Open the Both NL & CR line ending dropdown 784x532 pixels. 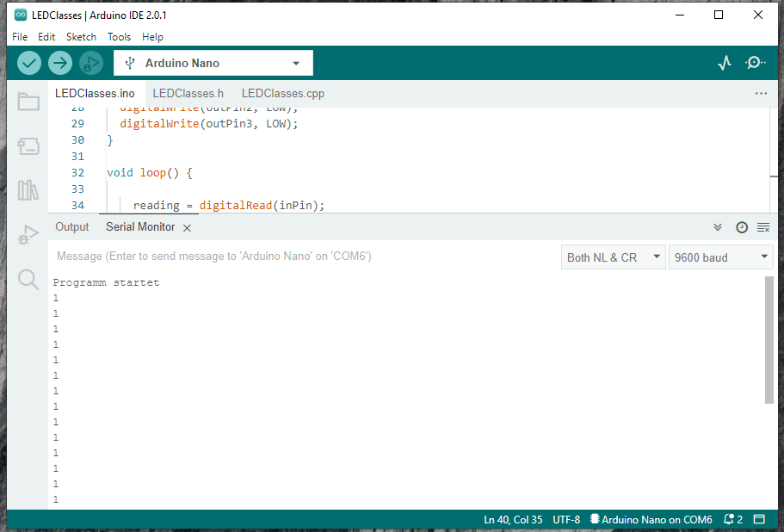614,257
